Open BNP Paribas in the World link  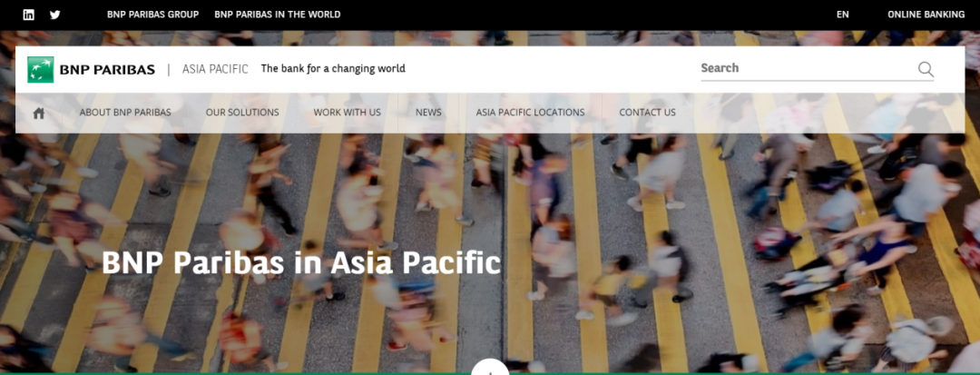(278, 15)
